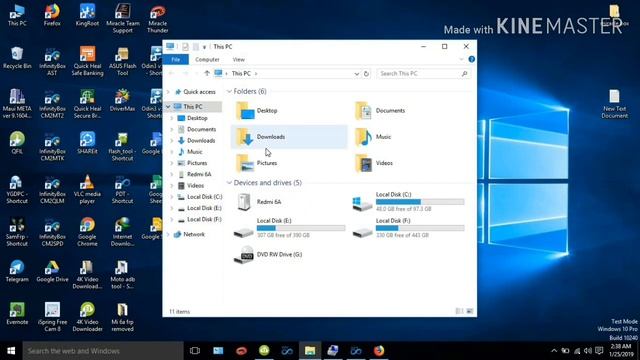Viewport: 640px width, 360px height.
Task: Refresh the This PC view
Action: pyautogui.click(x=366, y=74)
